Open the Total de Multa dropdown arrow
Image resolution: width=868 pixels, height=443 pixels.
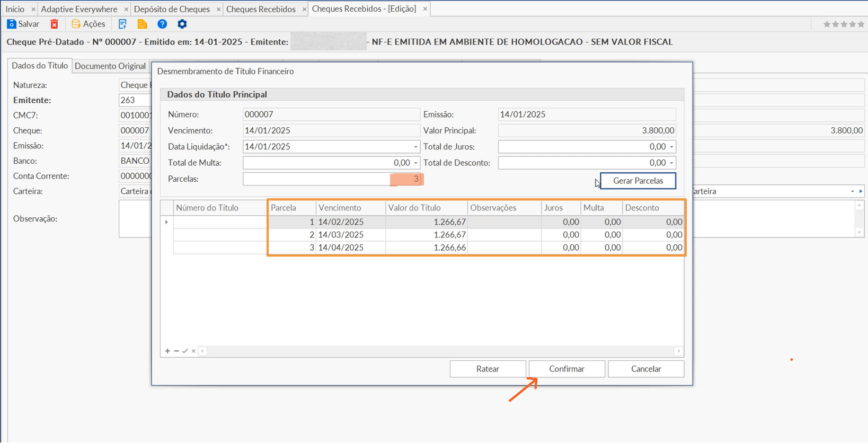click(415, 163)
